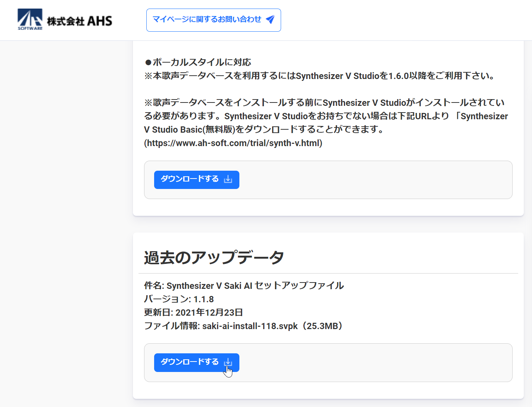Viewport: 532px width, 407px height.
Task: Select the 件名: Synthesizer V Saki AI セットアップファイル line
Action: (x=244, y=285)
